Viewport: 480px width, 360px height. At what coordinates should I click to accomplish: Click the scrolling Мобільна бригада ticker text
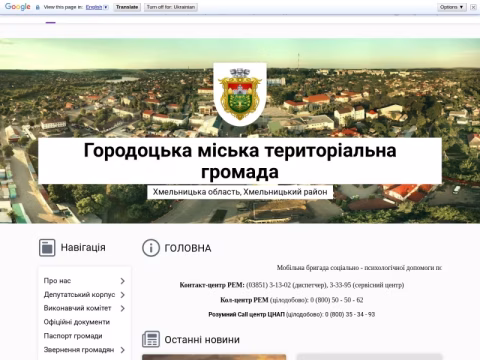359,268
